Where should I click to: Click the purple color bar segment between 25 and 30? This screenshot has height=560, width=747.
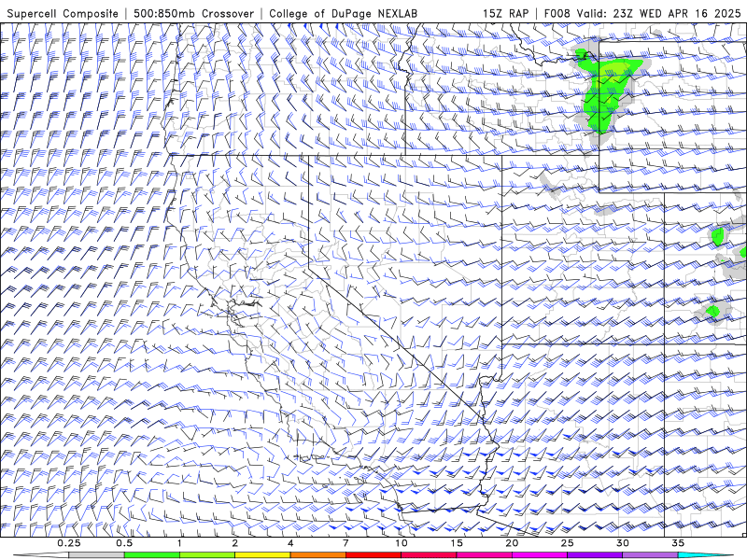pos(595,555)
